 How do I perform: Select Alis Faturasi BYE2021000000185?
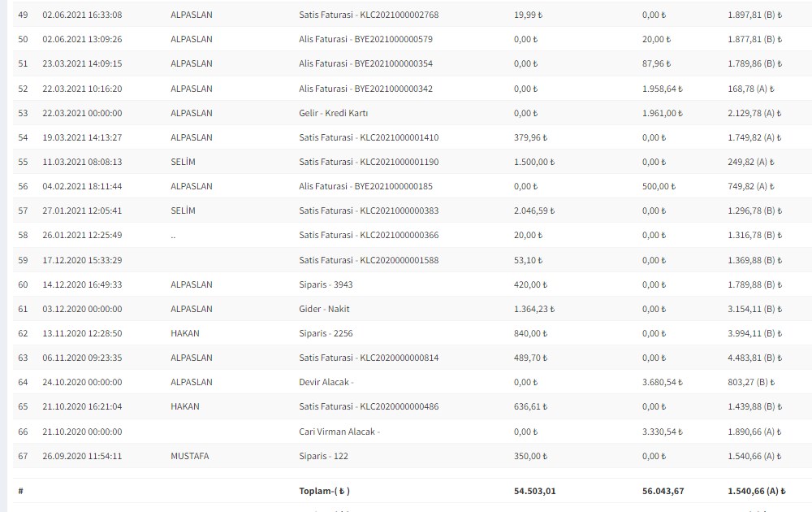(x=365, y=186)
